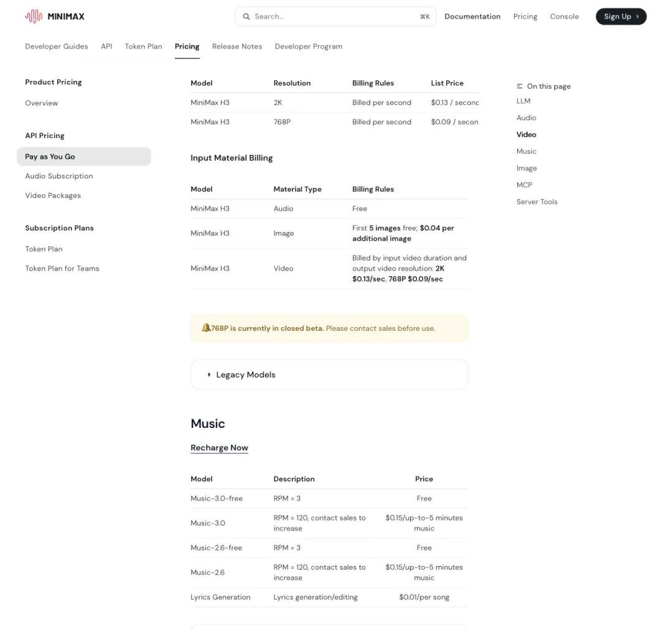Expand the Legacy Models section
Image resolution: width=672 pixels, height=630 pixels.
click(329, 375)
